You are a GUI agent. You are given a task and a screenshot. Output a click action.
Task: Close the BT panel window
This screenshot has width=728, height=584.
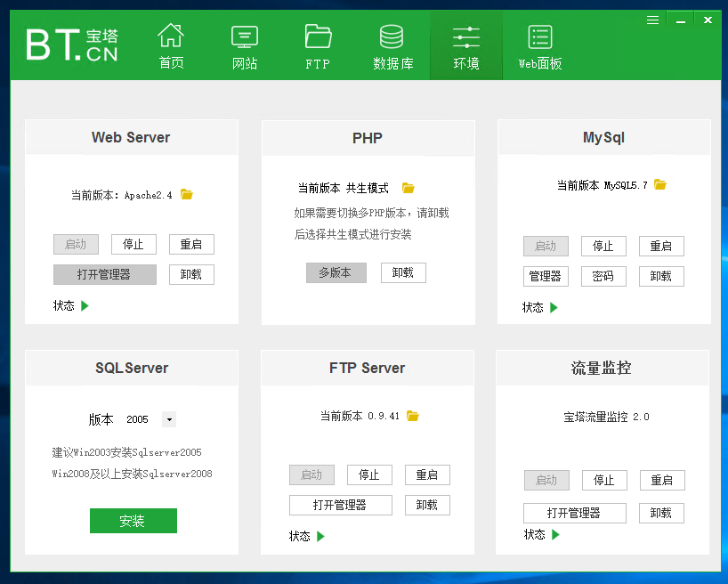[x=708, y=20]
